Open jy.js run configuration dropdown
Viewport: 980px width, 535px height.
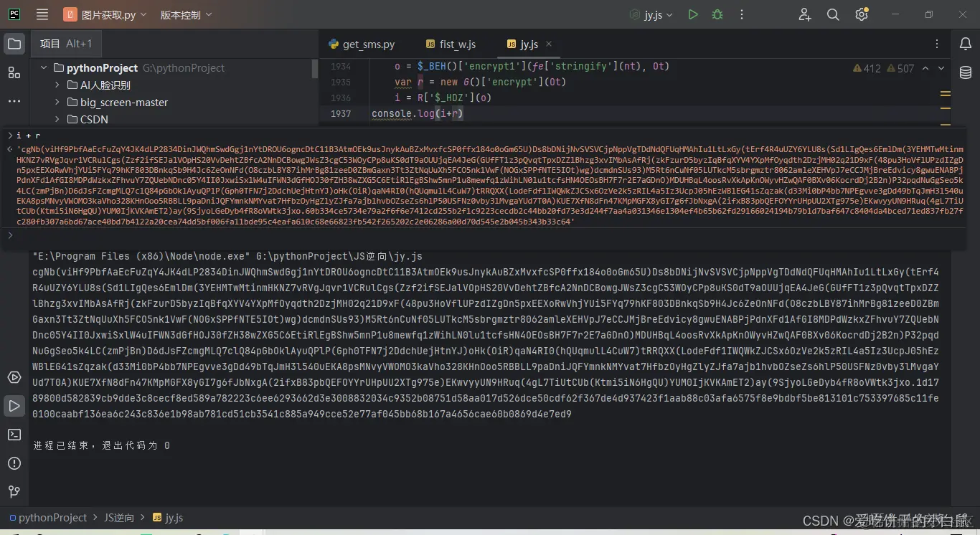[653, 14]
